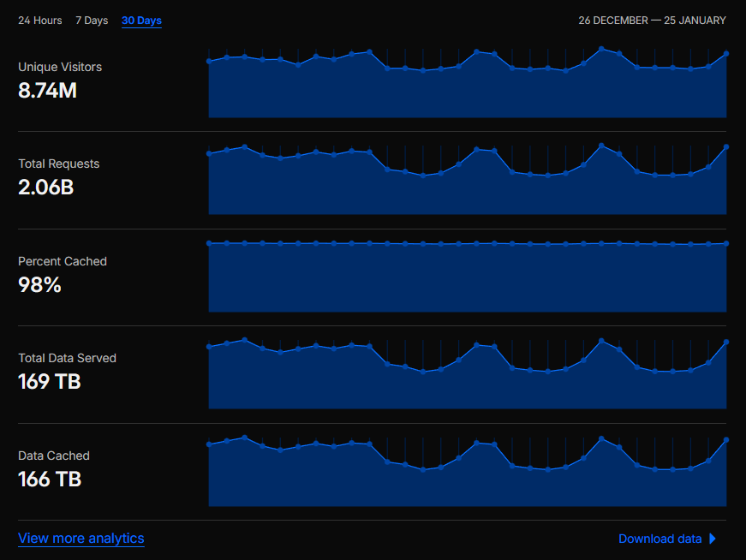Image resolution: width=746 pixels, height=560 pixels.
Task: Click the 8.74M visitors value
Action: pos(48,90)
